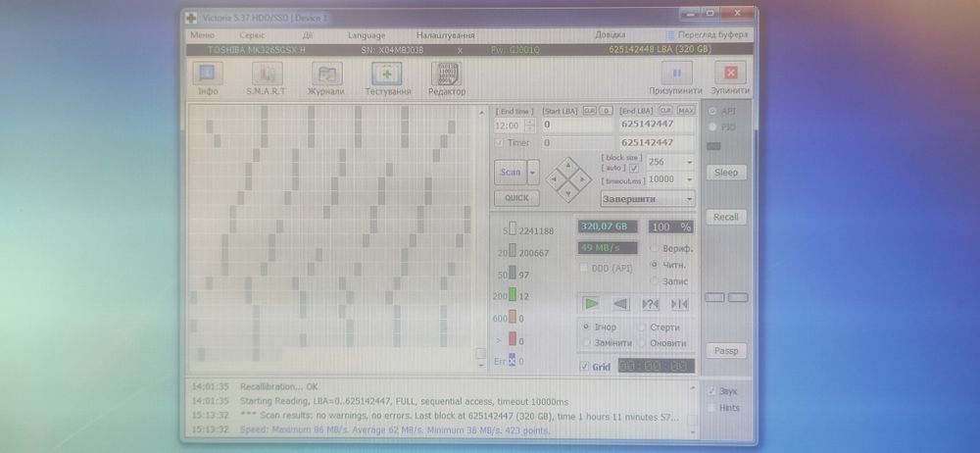Screen dimensions: 980x453
Task: Enable the Hints checkbox
Action: coord(711,408)
